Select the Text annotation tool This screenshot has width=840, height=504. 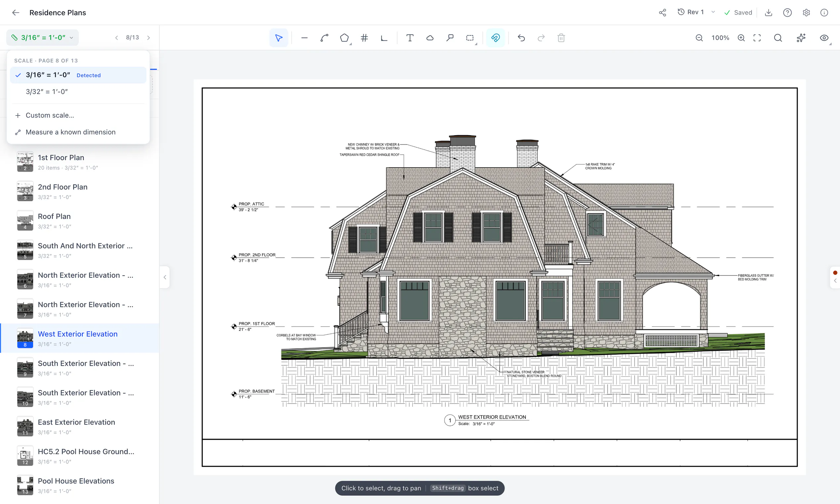pos(410,38)
